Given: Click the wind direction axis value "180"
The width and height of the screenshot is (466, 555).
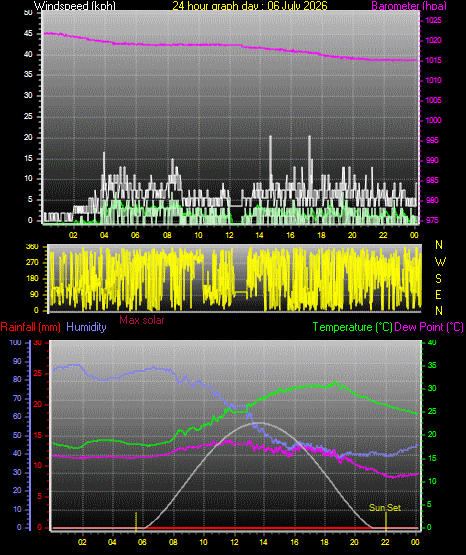Looking at the screenshot, I should (32, 279).
